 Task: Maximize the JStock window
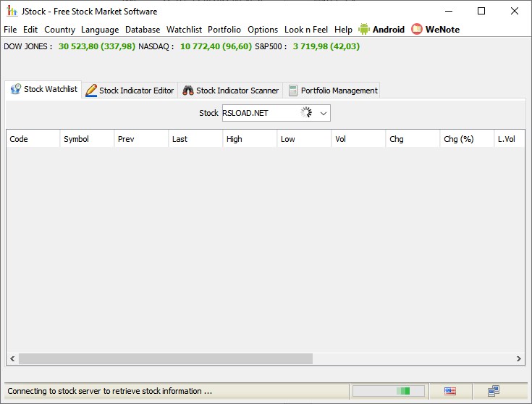coord(481,11)
